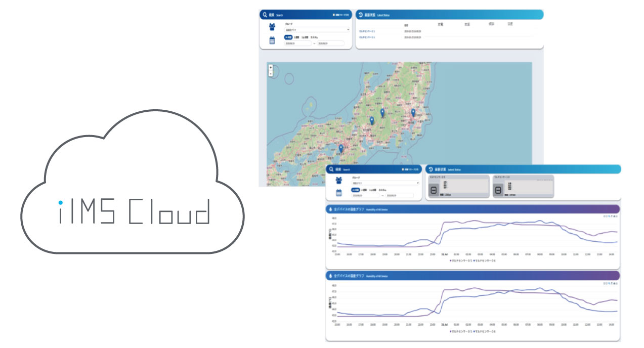Screen dimensions: 644x348
Task: Open the first sensor link in the Latest Status table
Action: pos(367,31)
